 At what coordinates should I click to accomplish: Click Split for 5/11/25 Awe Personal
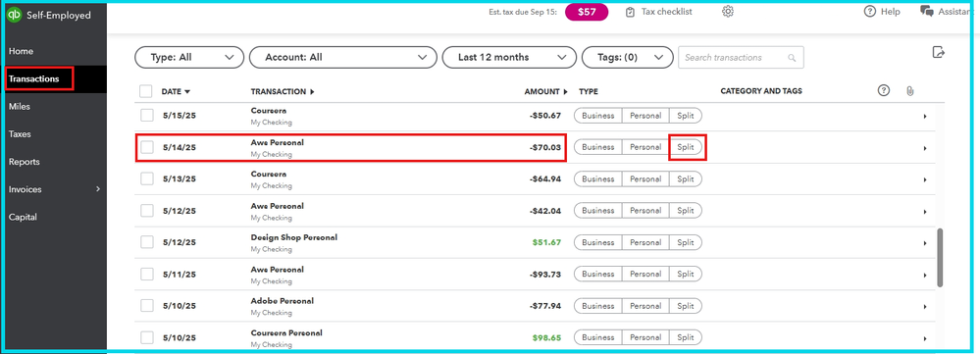point(686,275)
